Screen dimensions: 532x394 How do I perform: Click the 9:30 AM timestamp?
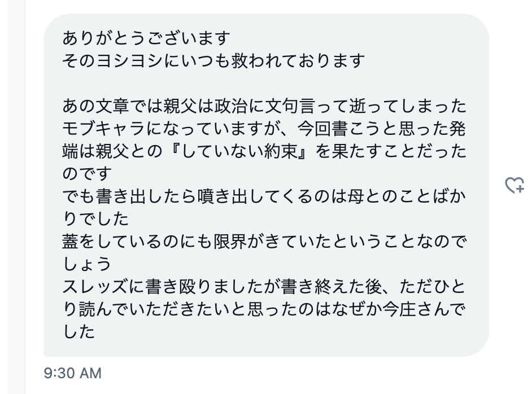tap(73, 373)
